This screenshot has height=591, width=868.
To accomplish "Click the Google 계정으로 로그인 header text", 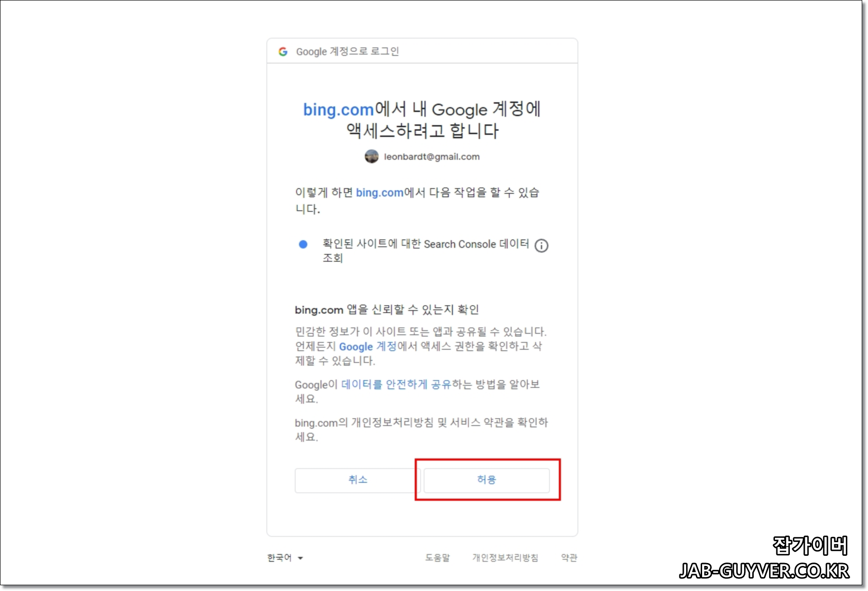I will (347, 52).
